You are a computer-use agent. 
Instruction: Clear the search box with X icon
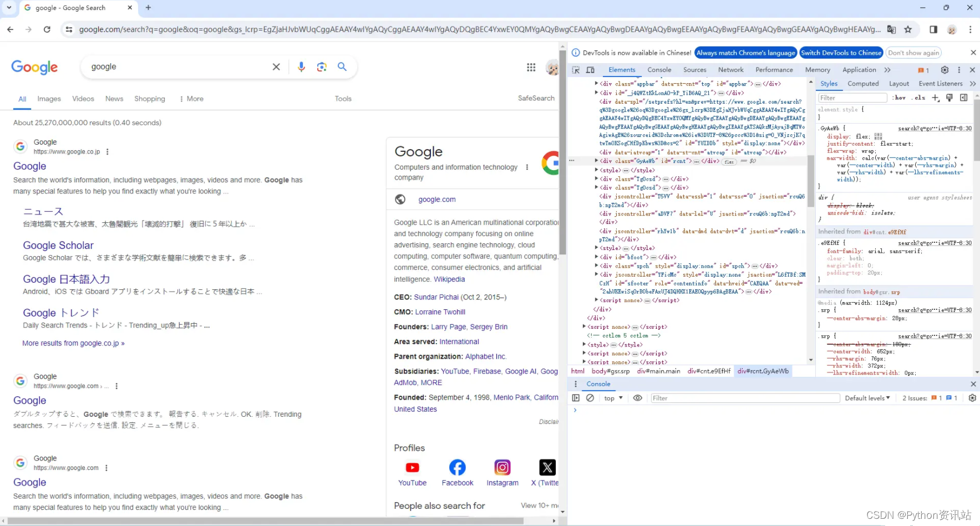[276, 67]
